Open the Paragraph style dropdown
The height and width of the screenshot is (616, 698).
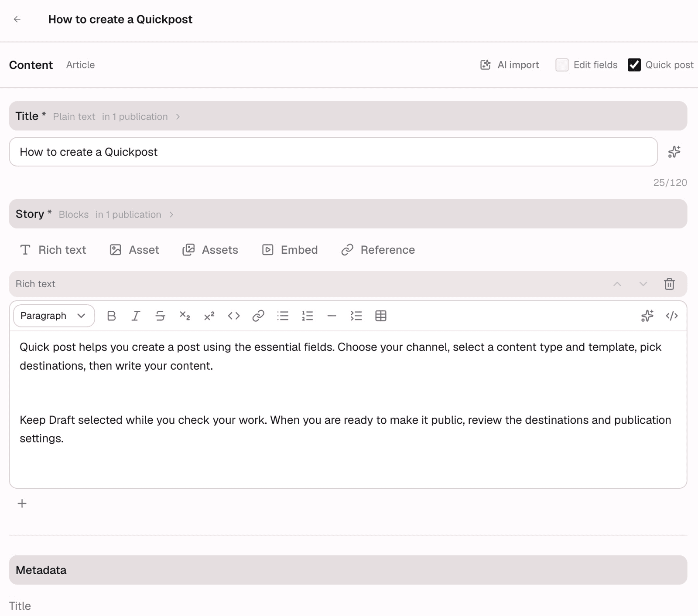click(x=54, y=316)
